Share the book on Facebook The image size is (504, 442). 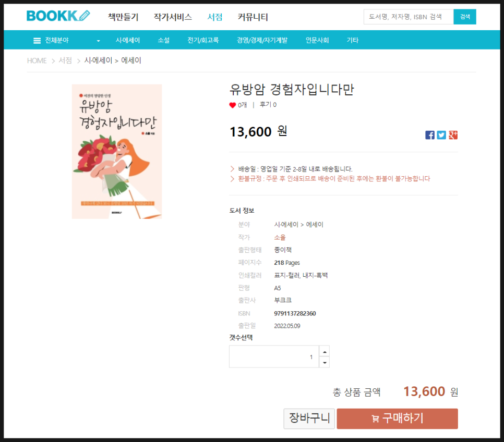point(430,135)
